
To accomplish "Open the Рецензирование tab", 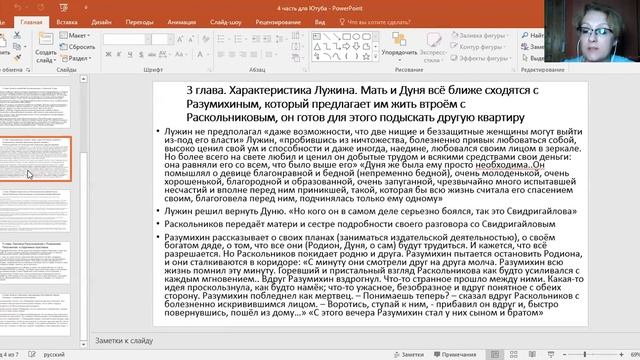I will click(278, 22).
